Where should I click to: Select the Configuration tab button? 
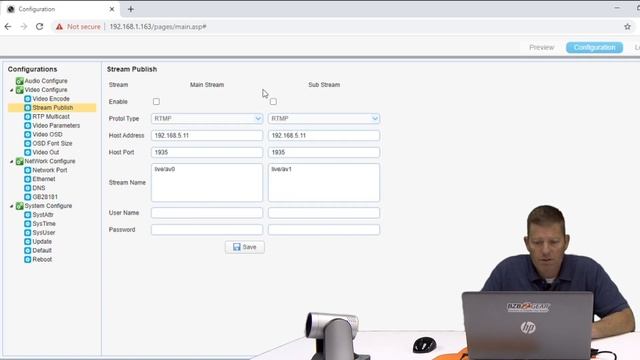594,47
